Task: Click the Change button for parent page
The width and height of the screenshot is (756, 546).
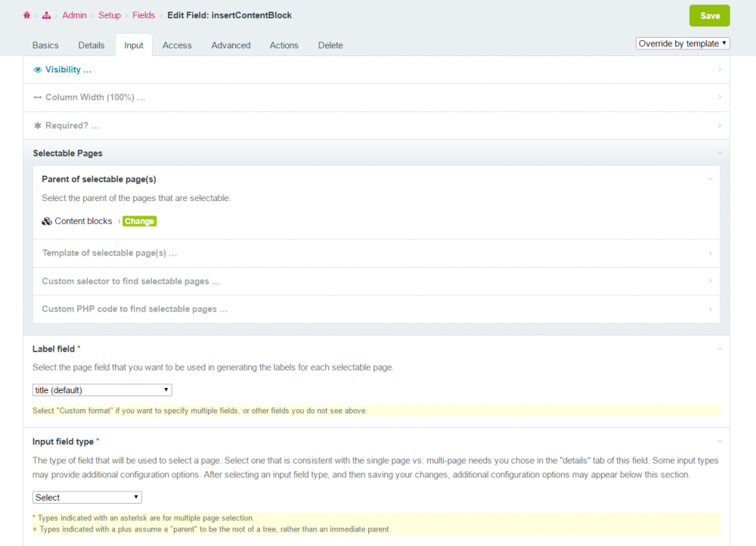Action: 139,222
